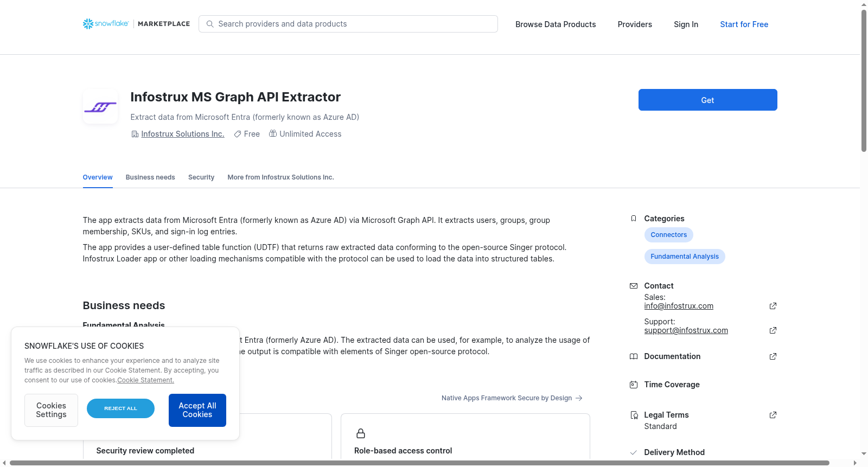Viewport: 868px width, 467px height.
Task: Open the Providers page
Action: pos(635,24)
